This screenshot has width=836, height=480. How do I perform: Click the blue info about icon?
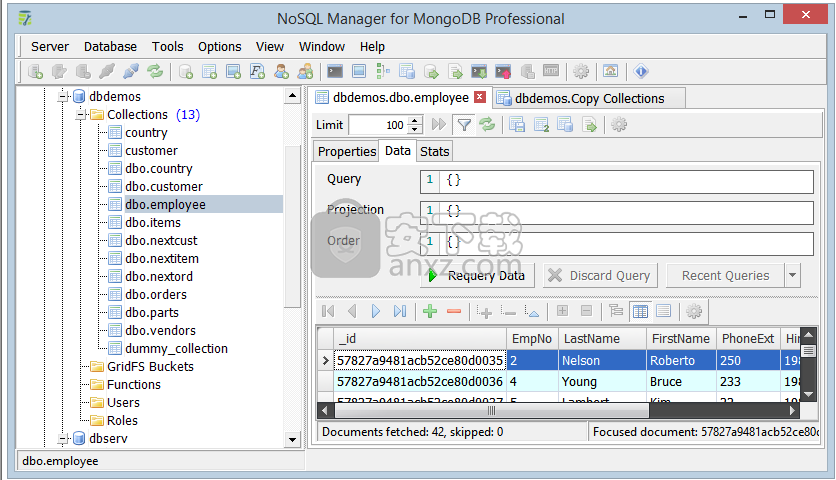point(641,71)
